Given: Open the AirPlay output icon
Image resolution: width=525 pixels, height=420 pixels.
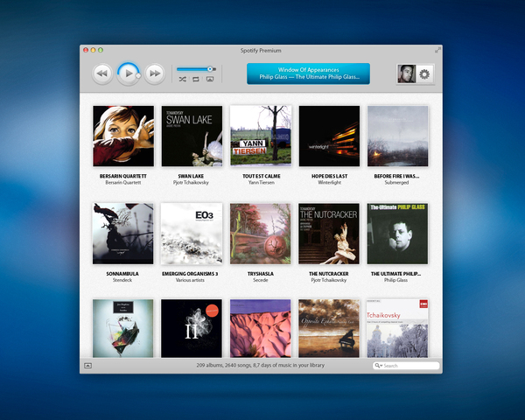Looking at the screenshot, I should (x=210, y=80).
